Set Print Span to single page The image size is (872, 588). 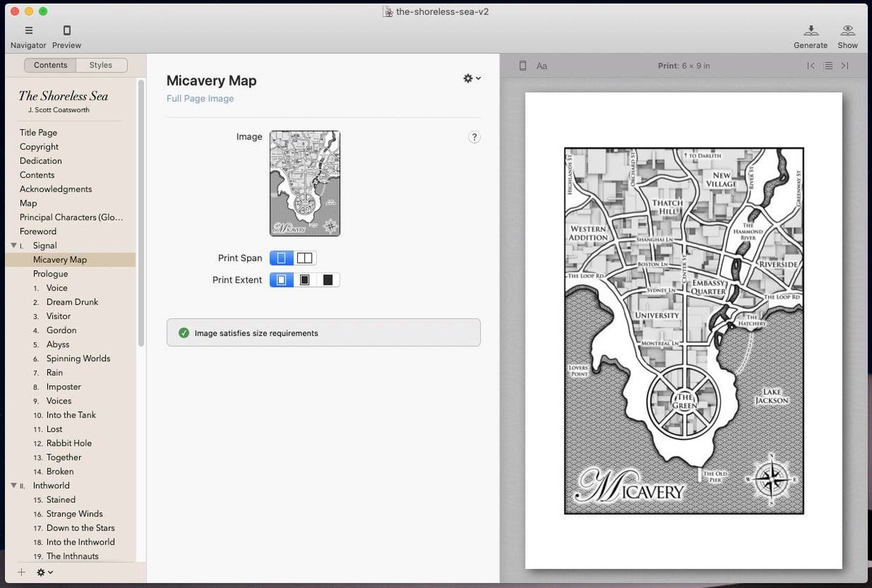pos(281,258)
